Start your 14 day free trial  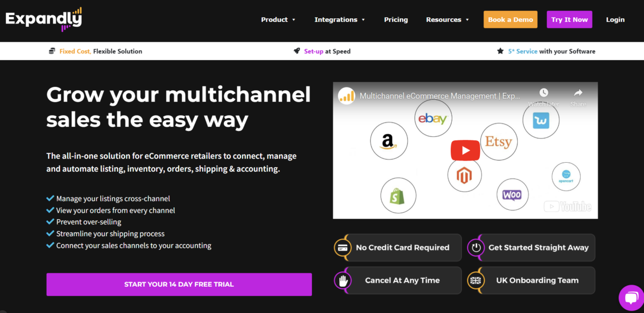click(x=179, y=285)
